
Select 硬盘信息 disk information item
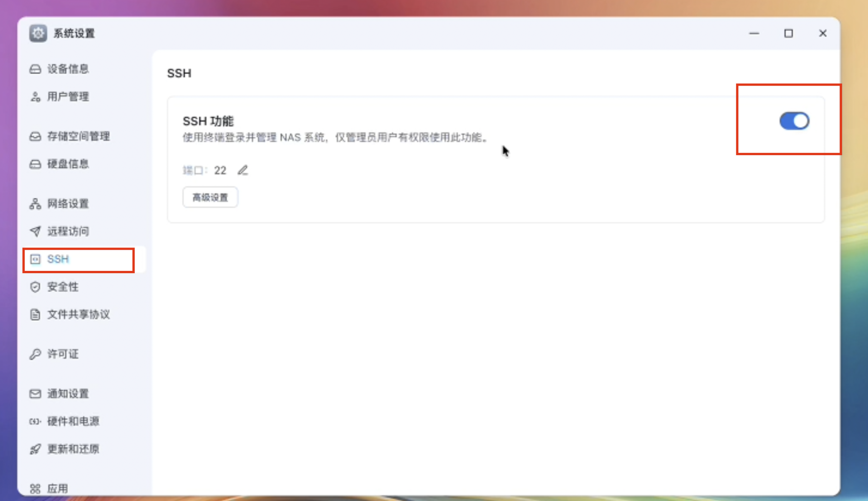pyautogui.click(x=68, y=164)
